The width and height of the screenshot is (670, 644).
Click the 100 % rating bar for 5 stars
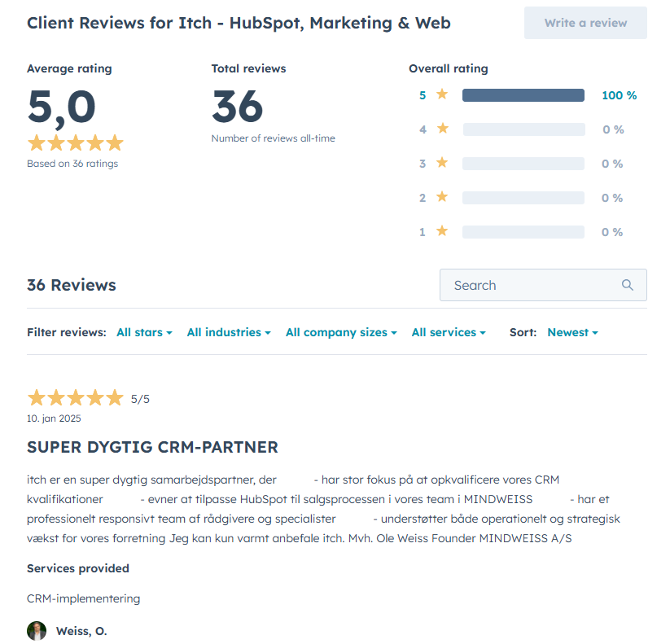pyautogui.click(x=523, y=94)
